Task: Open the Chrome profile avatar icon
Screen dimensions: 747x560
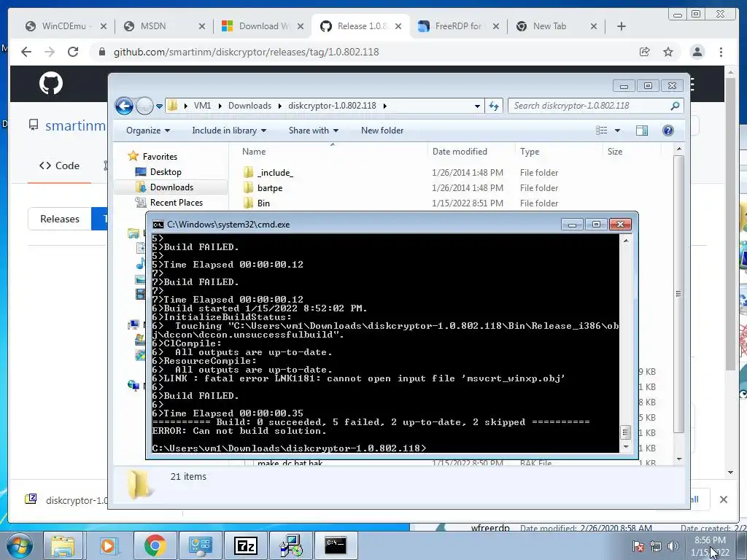Action: (x=697, y=52)
